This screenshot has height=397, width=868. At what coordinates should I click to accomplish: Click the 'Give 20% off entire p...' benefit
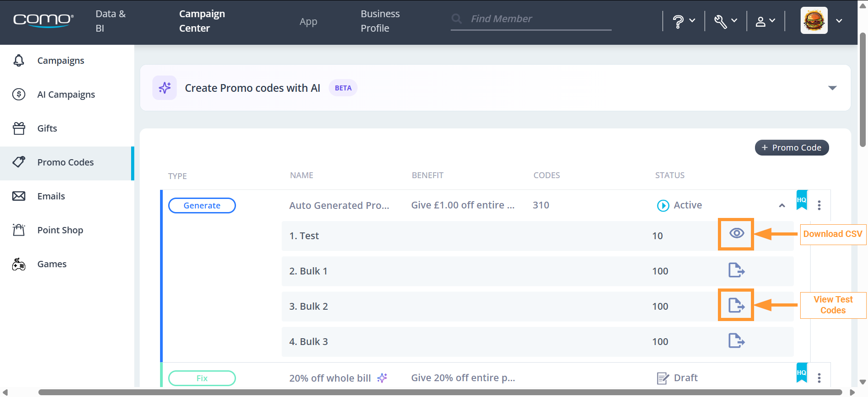(x=463, y=378)
